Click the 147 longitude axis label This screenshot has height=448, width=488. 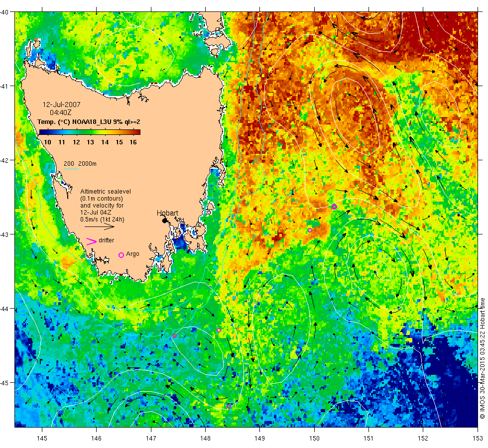tap(151, 439)
